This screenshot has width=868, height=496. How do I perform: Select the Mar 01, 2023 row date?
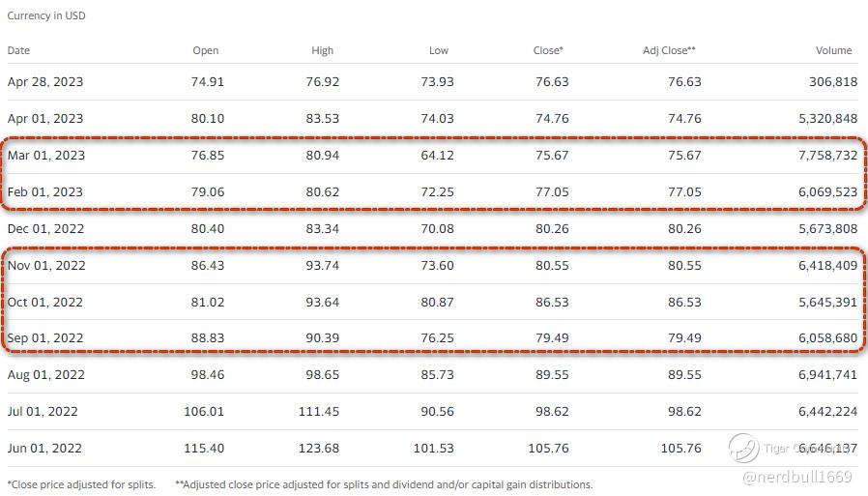coord(46,156)
